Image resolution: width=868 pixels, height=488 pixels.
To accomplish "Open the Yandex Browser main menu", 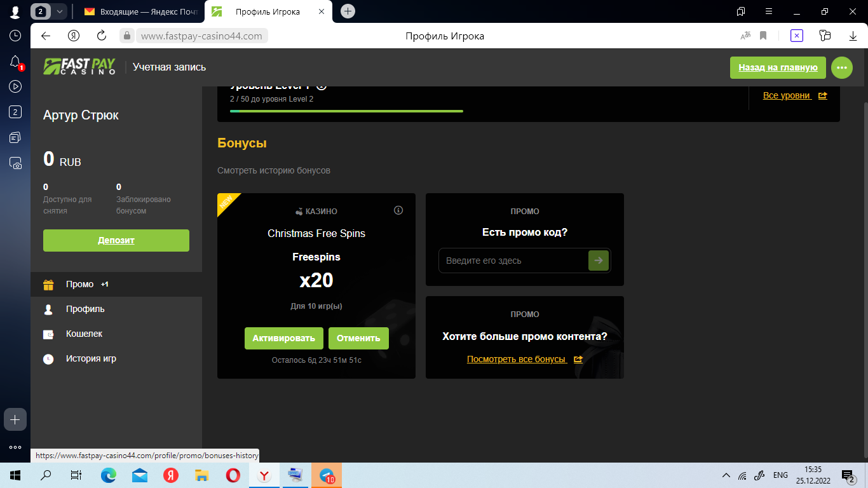I will pyautogui.click(x=769, y=11).
